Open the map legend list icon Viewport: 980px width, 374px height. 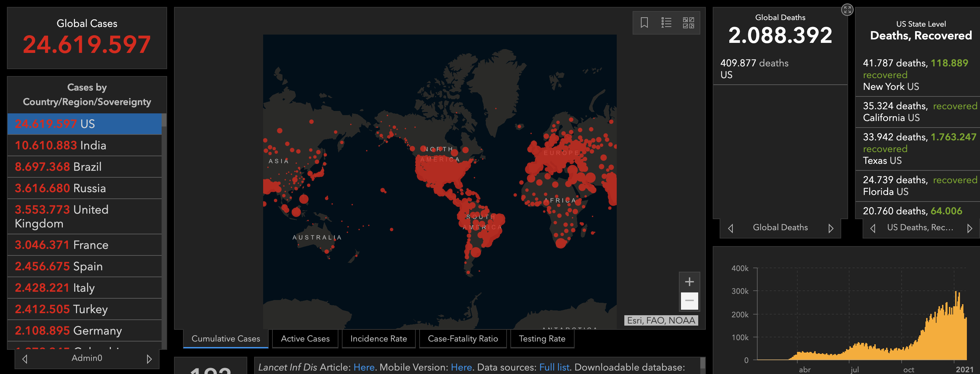click(666, 23)
